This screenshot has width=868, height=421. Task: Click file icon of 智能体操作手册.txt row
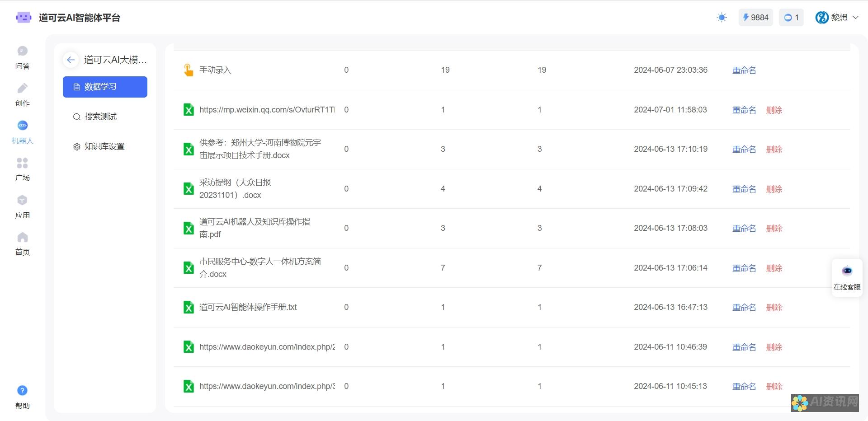(x=189, y=307)
